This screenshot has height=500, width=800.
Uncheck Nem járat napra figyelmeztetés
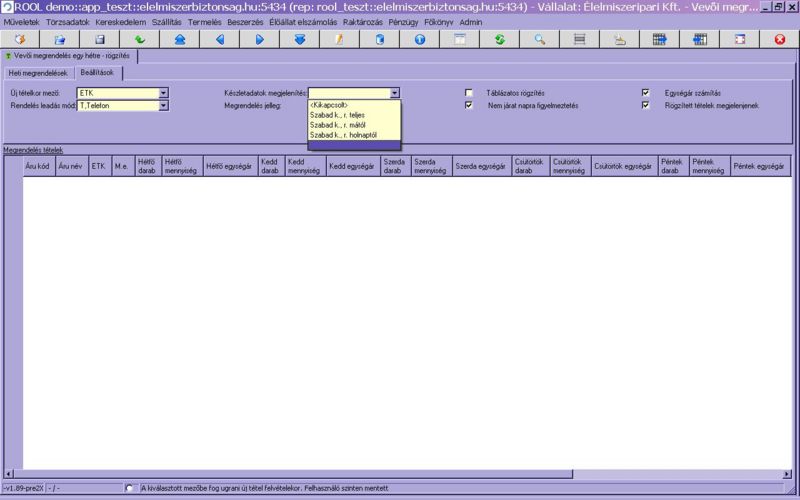coord(469,105)
